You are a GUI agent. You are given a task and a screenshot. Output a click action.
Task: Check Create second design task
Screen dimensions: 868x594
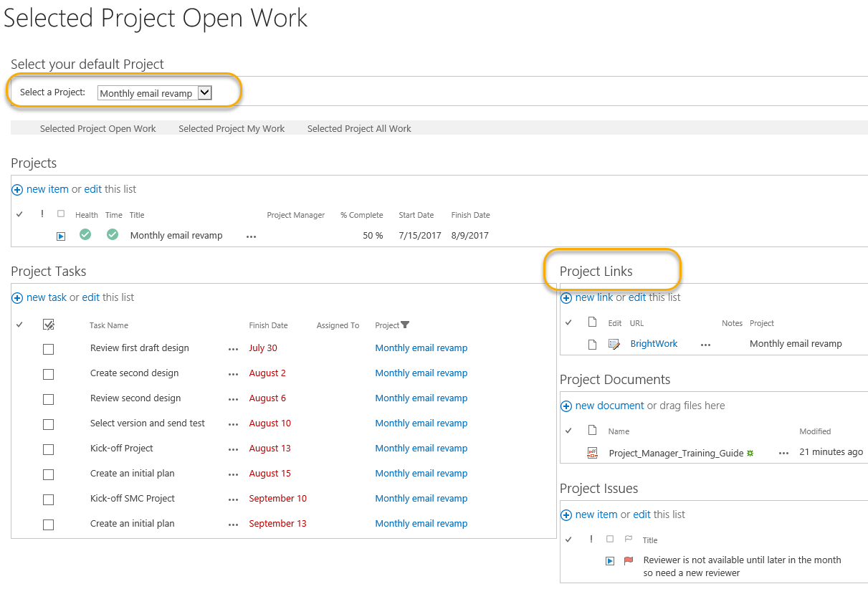[48, 374]
